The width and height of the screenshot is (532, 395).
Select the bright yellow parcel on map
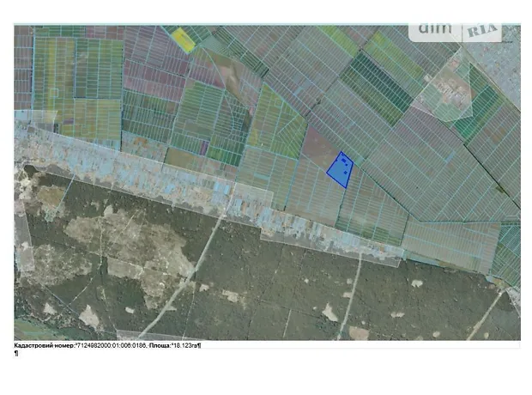coord(182,38)
